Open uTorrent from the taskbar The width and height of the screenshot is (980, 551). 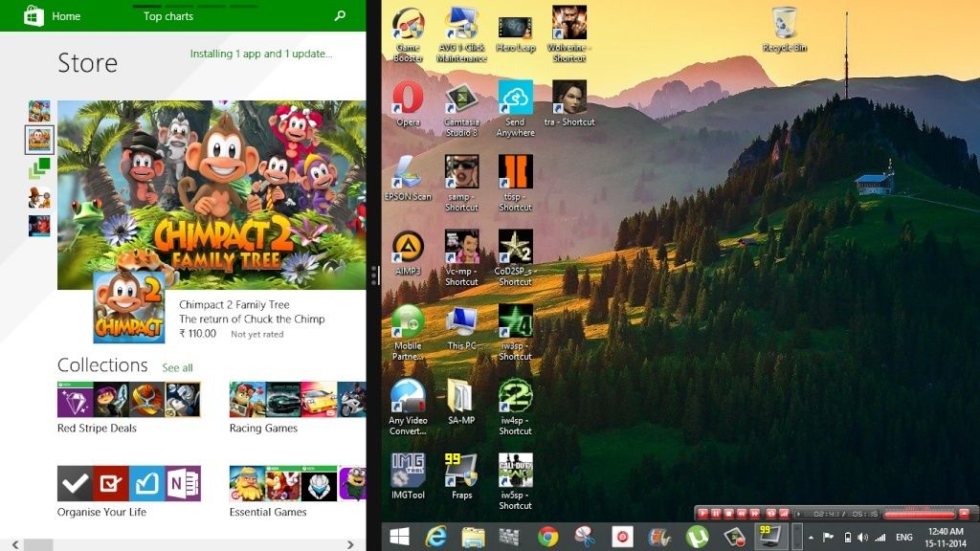(x=697, y=537)
